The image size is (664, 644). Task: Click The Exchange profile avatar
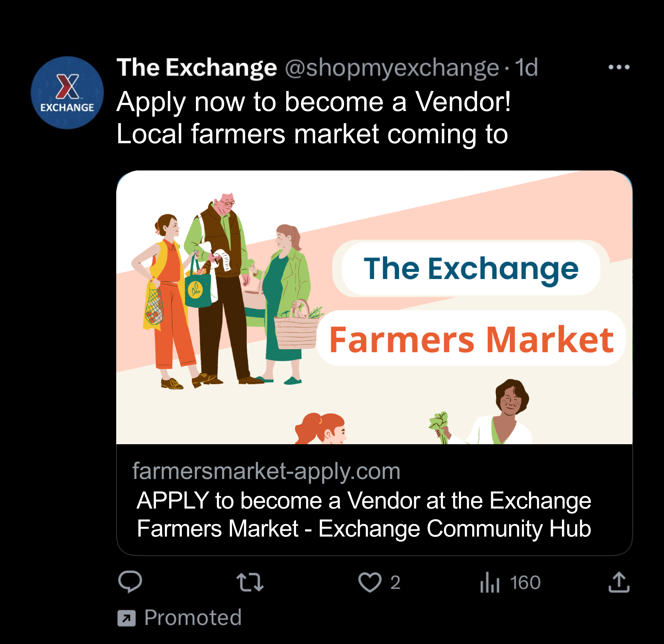67,93
